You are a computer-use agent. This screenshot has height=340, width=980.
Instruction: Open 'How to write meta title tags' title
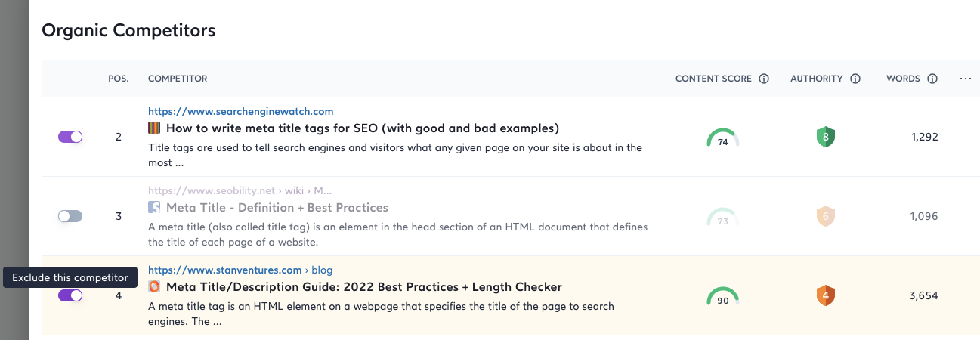point(362,128)
